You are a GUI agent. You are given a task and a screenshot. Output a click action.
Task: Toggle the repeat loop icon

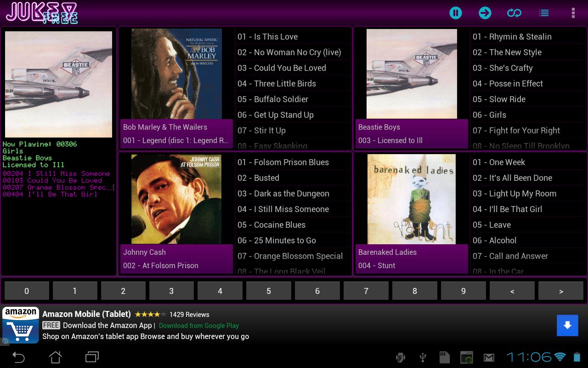pos(514,13)
